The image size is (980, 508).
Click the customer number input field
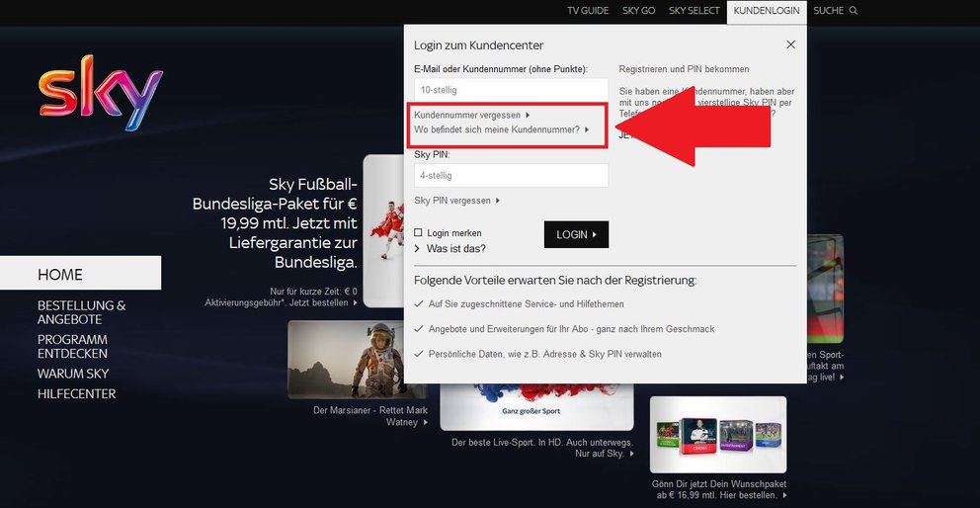[511, 90]
